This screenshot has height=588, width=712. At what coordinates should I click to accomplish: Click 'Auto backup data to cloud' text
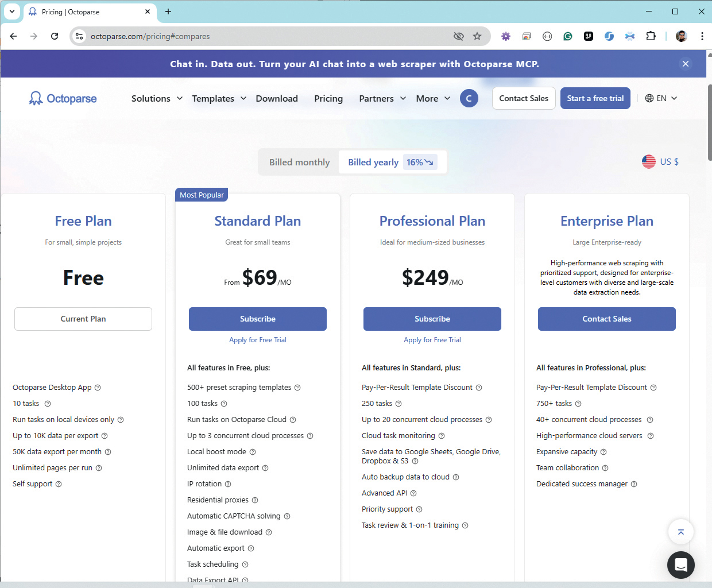click(405, 477)
